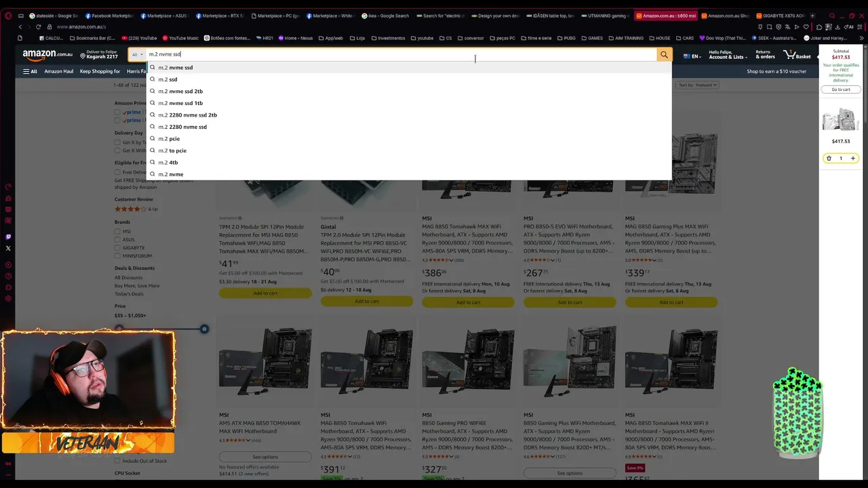This screenshot has height=488, width=868.
Task: Click the trash icon in the cart sidebar
Action: coord(829,159)
